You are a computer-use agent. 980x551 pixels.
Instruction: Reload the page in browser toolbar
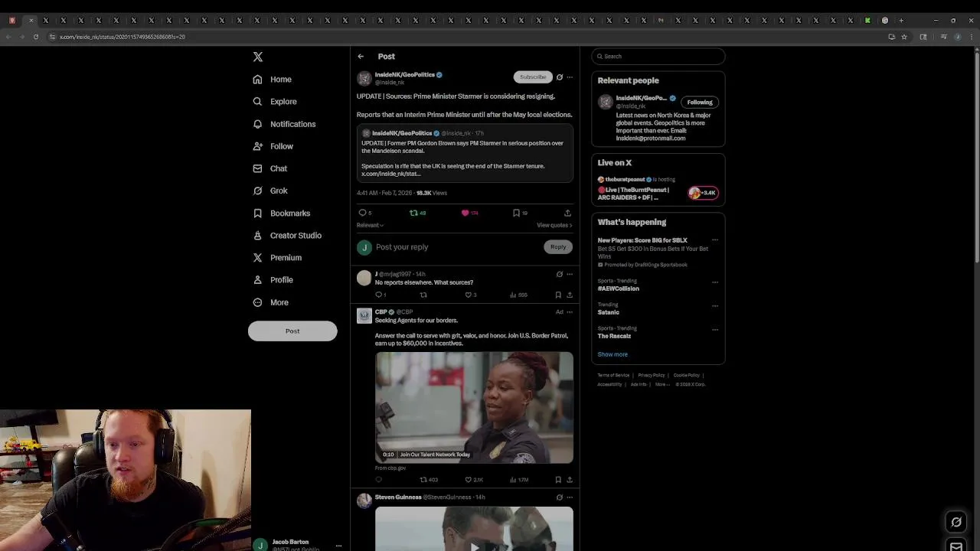(35, 37)
